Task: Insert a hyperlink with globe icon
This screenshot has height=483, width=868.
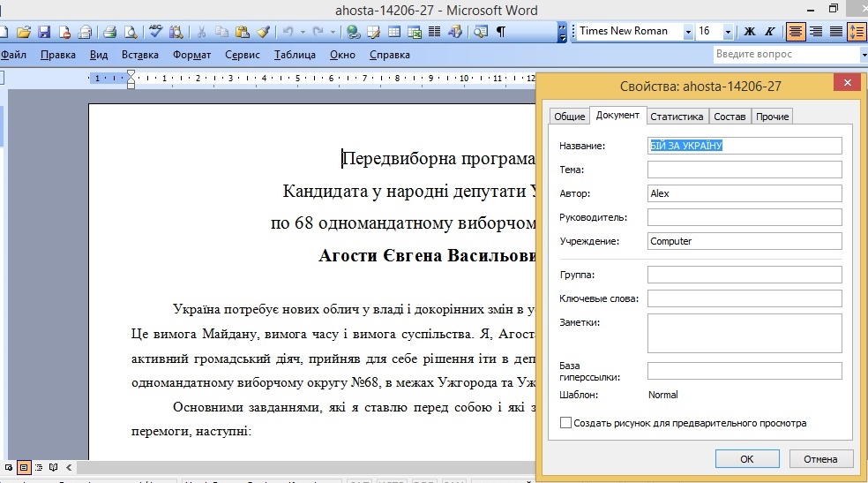Action: click(353, 32)
